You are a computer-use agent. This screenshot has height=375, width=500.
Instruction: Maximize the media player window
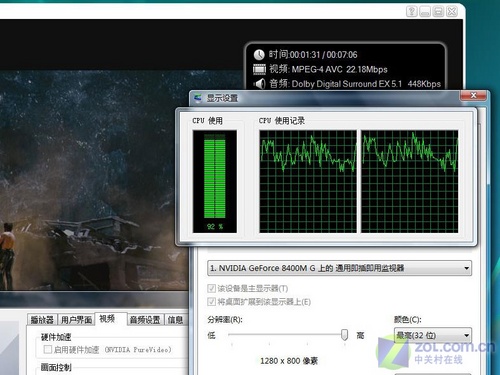pyautogui.click(x=438, y=12)
